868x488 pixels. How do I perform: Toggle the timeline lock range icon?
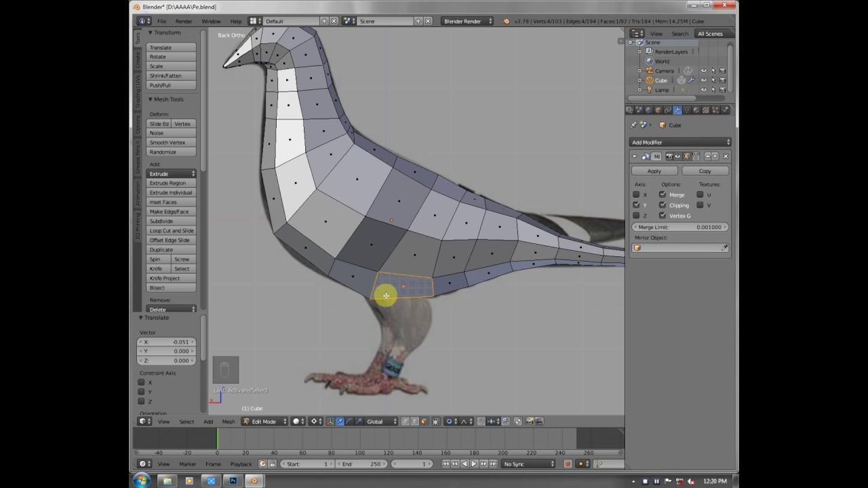pos(273,464)
